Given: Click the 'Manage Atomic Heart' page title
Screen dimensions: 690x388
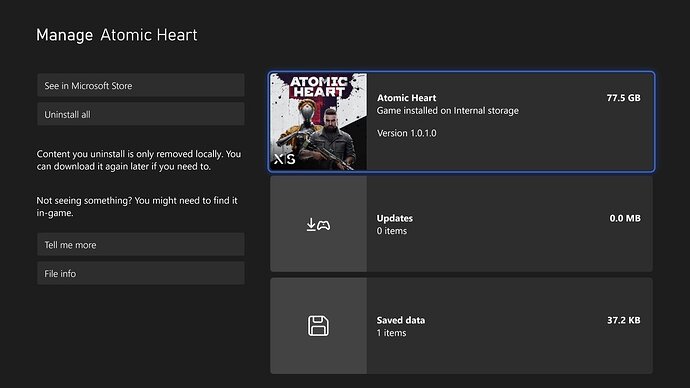Looking at the screenshot, I should [x=117, y=35].
